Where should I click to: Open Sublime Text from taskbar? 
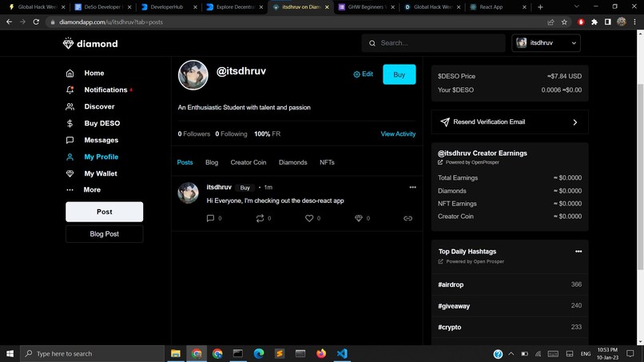(x=280, y=353)
